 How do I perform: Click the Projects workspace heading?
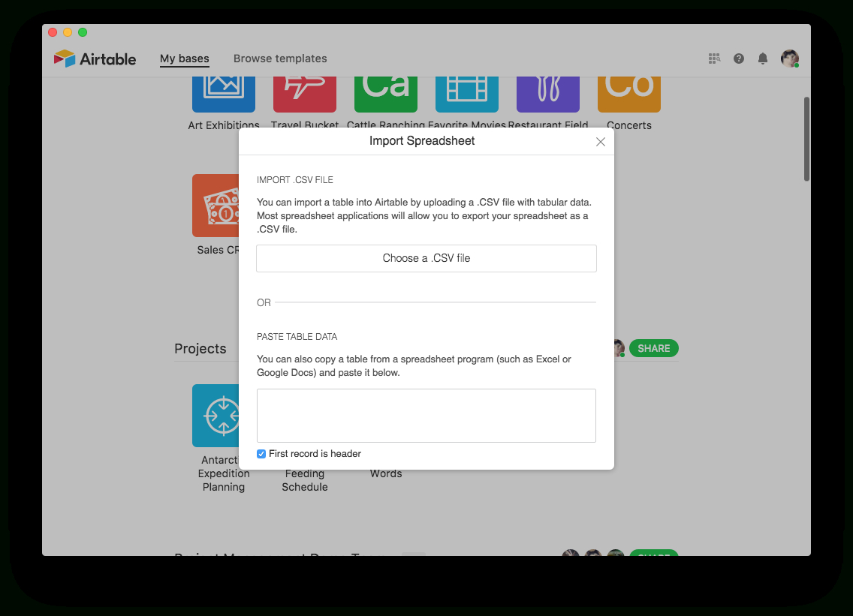coord(200,348)
